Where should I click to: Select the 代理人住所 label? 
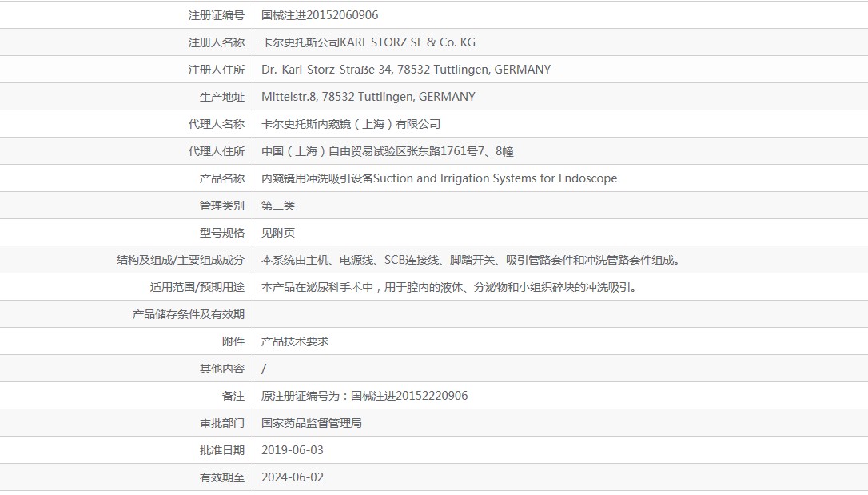coord(217,150)
